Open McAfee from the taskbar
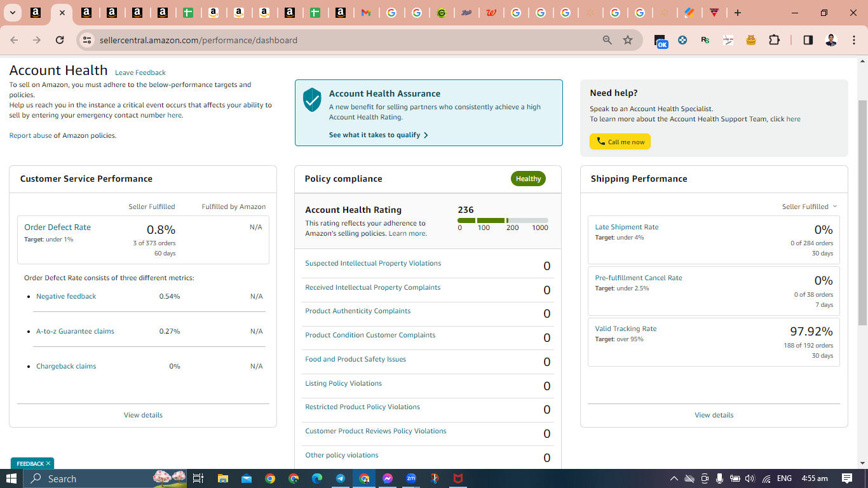This screenshot has height=488, width=868. click(x=458, y=478)
